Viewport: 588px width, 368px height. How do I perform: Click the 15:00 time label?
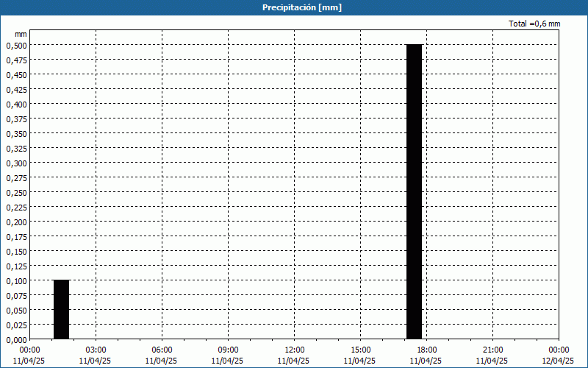coord(360,350)
